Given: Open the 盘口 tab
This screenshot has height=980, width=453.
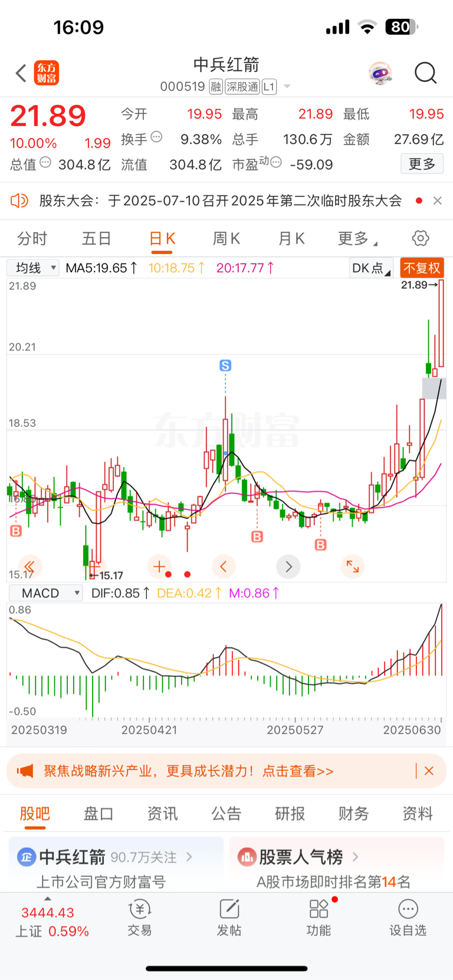Looking at the screenshot, I should (x=99, y=814).
